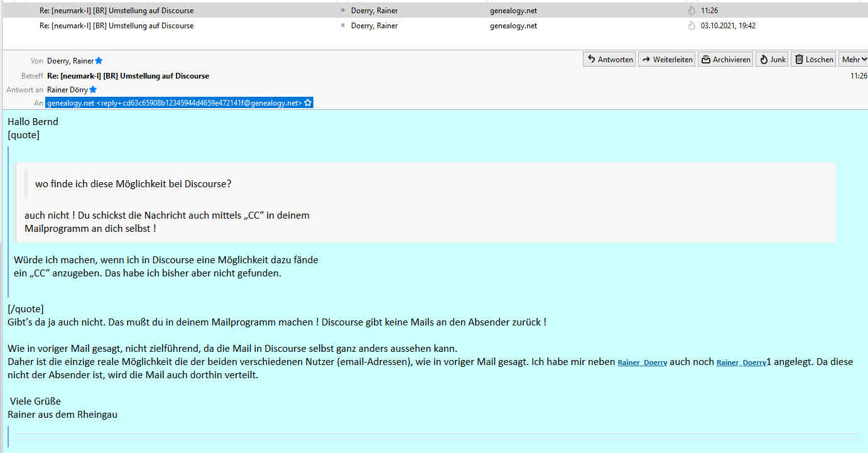Open the Mehr dropdown menu

point(854,60)
